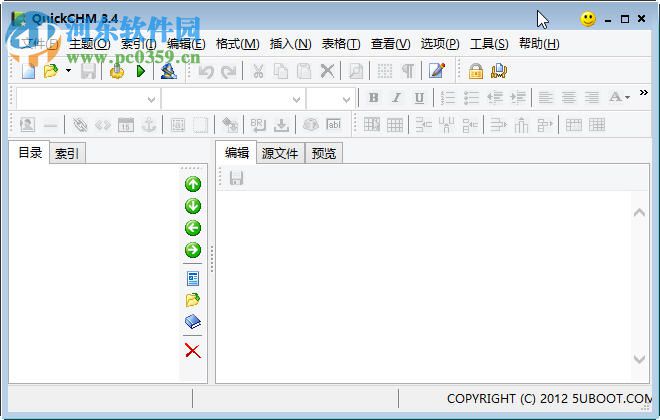Click the insert image icon

pos(27,125)
